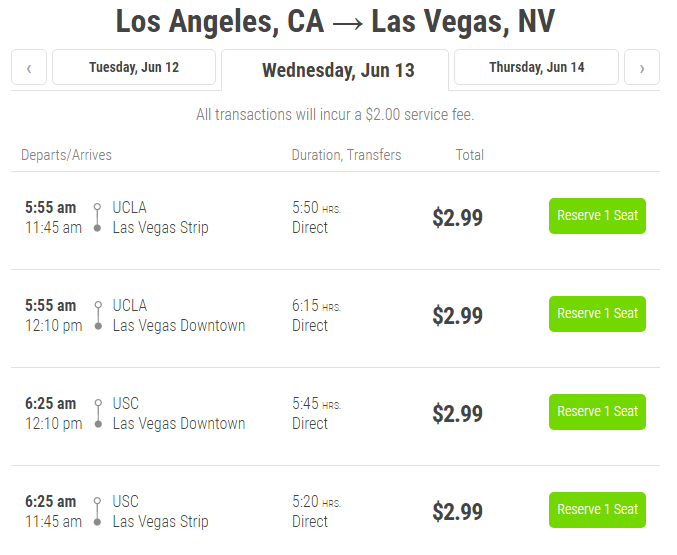Open the Thursday, Jun 14 tab

[x=537, y=68]
